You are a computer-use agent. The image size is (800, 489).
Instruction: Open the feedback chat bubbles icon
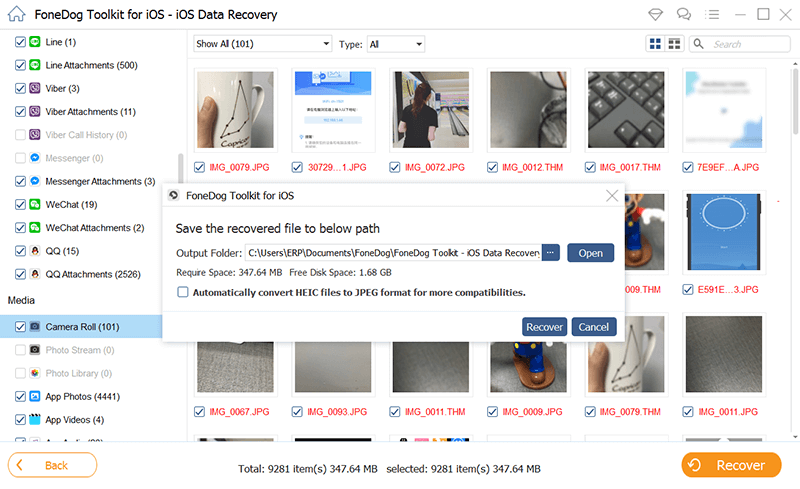tap(683, 14)
